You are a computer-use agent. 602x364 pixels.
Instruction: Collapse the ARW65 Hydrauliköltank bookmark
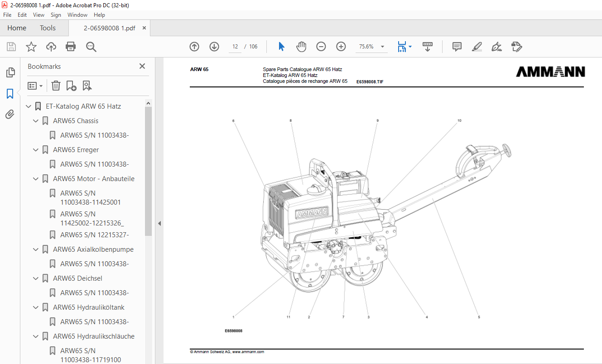point(36,307)
